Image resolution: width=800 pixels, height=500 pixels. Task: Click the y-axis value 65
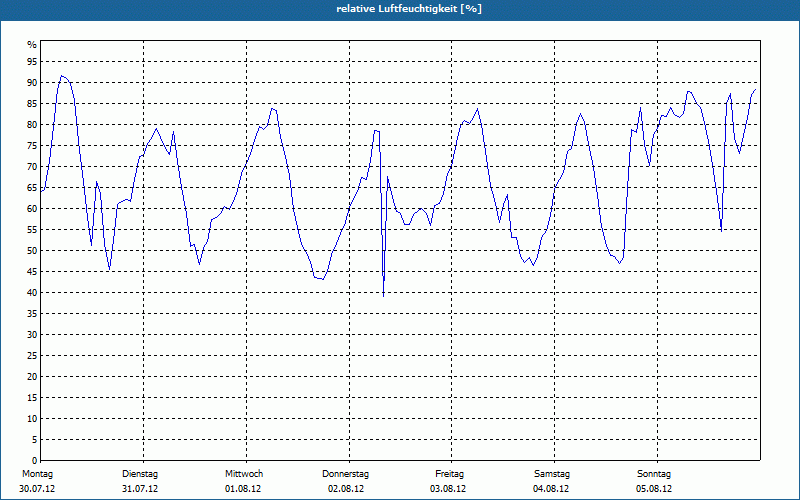pyautogui.click(x=32, y=188)
